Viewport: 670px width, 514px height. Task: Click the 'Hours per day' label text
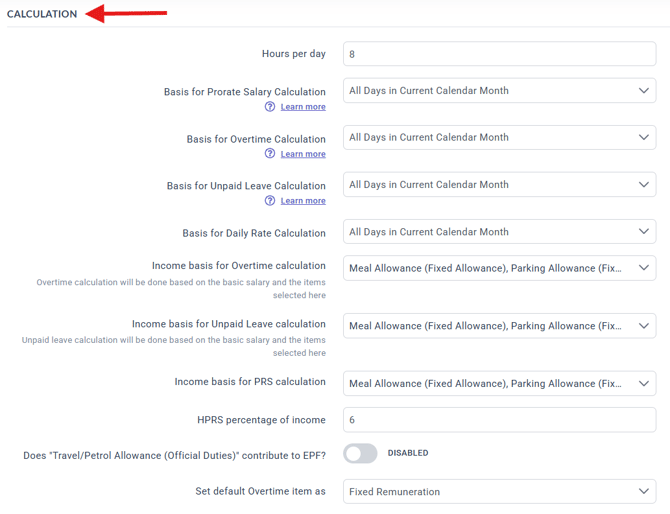point(294,54)
